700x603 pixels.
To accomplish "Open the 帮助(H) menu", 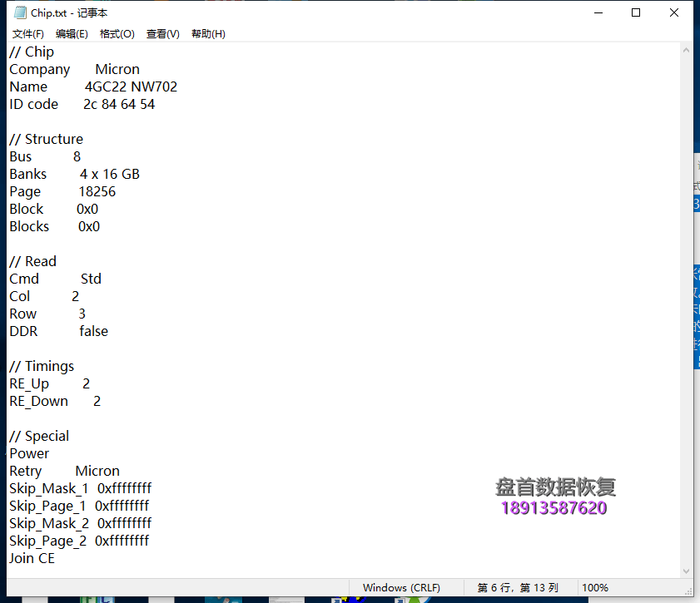I will [x=208, y=34].
